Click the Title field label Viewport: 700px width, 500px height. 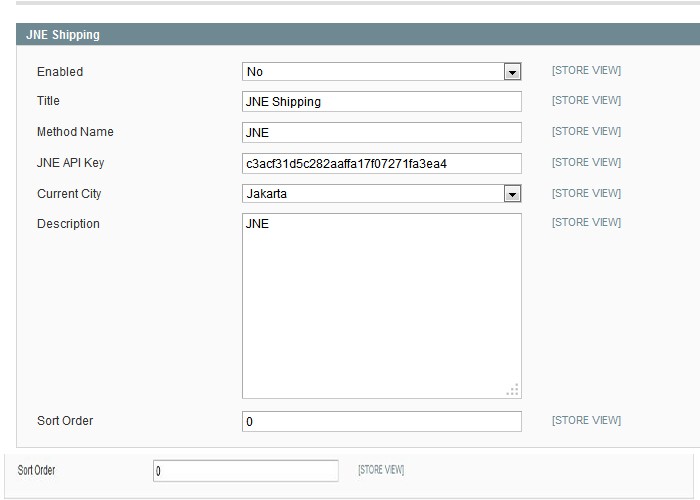48,100
